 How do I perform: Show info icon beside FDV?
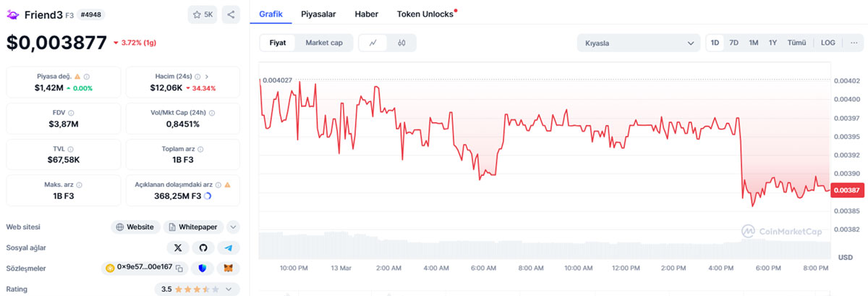71,112
